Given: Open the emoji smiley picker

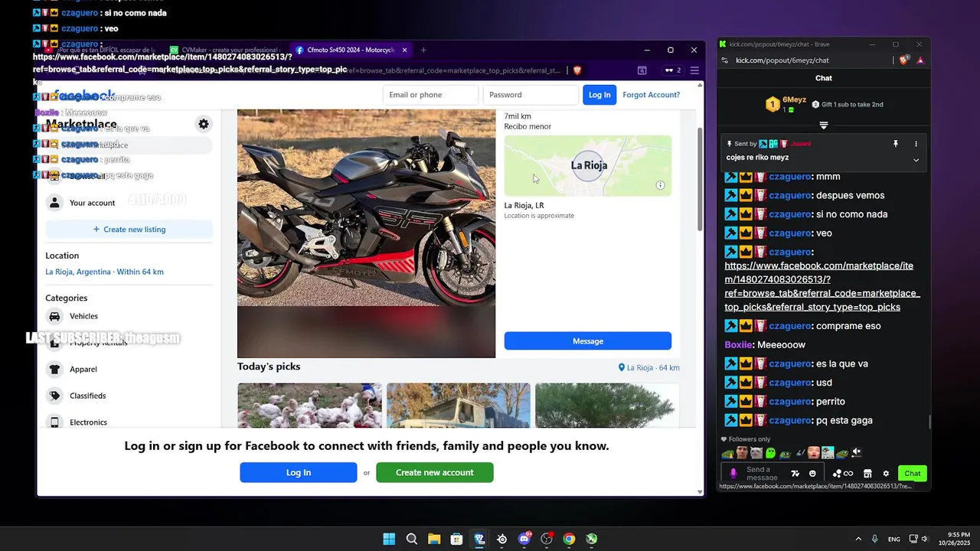Looking at the screenshot, I should pos(812,474).
